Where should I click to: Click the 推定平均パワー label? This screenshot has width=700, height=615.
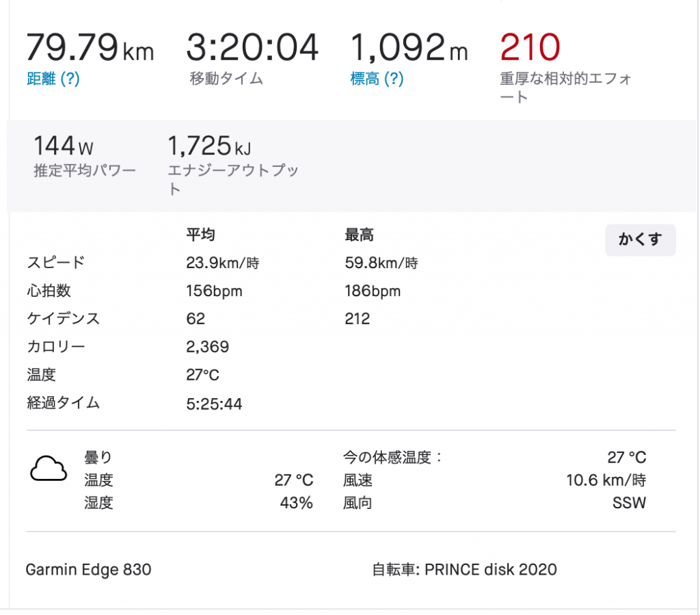point(85,170)
